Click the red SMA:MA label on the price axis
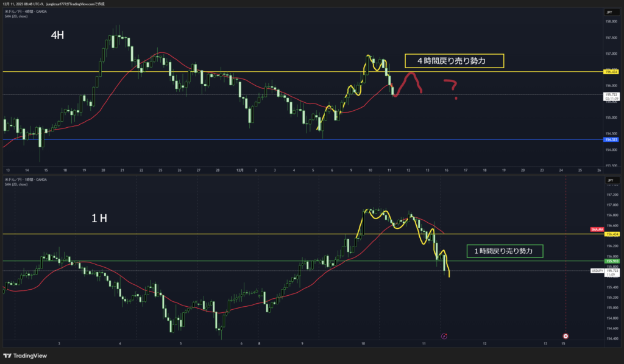 click(596, 229)
